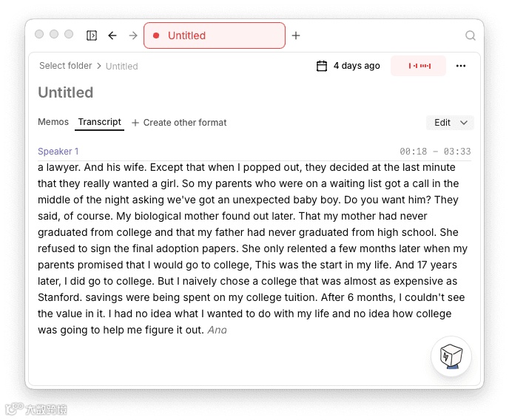The width and height of the screenshot is (509, 420).
Task: Click the Untitled breadcrumb item
Action: [x=122, y=66]
